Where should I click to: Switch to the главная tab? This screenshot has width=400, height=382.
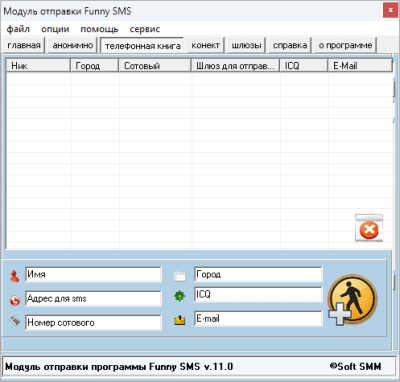(x=24, y=45)
